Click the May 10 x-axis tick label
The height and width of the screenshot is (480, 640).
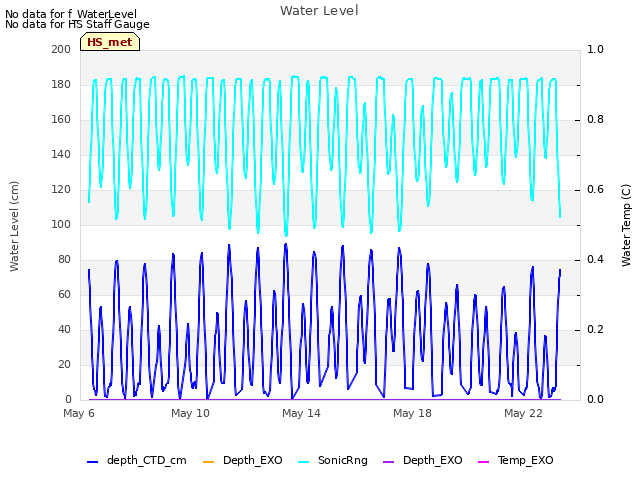(190, 413)
